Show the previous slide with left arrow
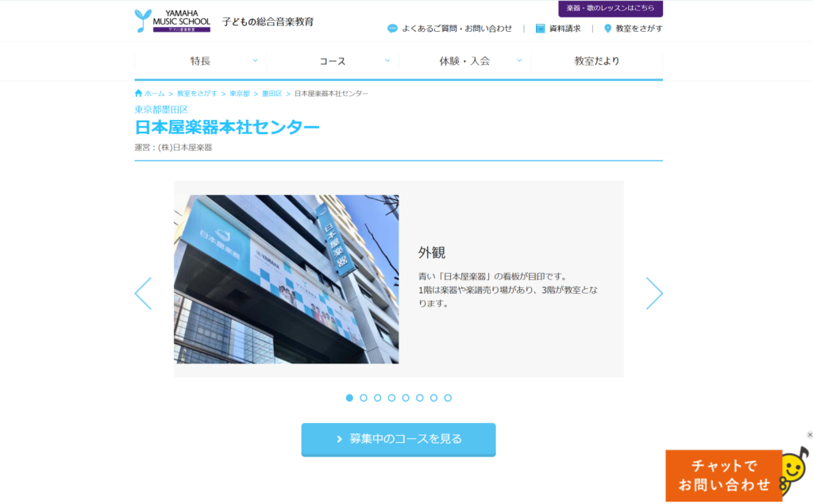 pos(143,294)
